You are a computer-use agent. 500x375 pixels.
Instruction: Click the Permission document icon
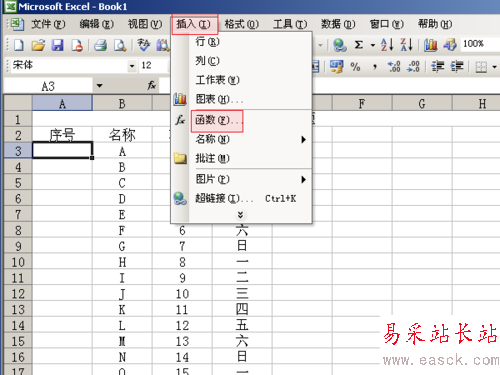tap(77, 45)
